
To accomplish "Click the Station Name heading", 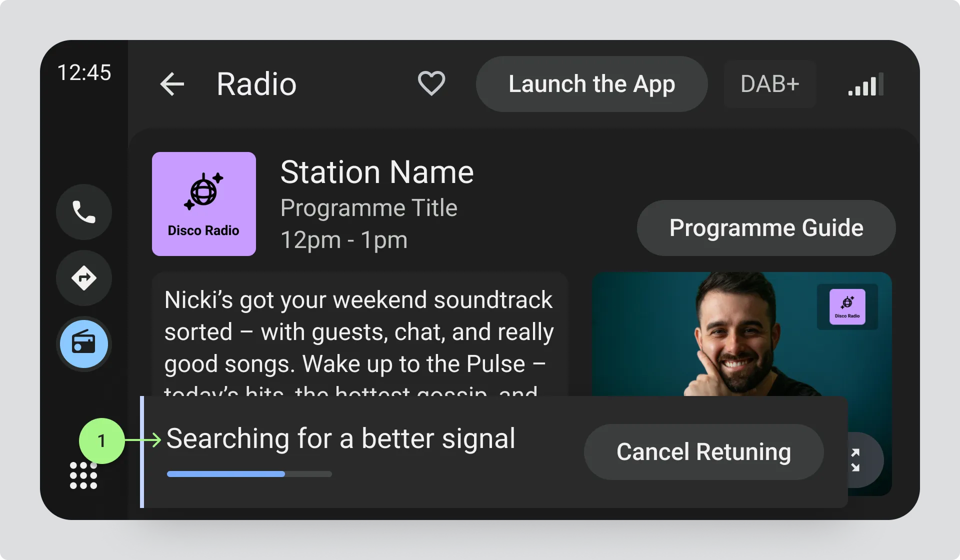I will point(377,172).
